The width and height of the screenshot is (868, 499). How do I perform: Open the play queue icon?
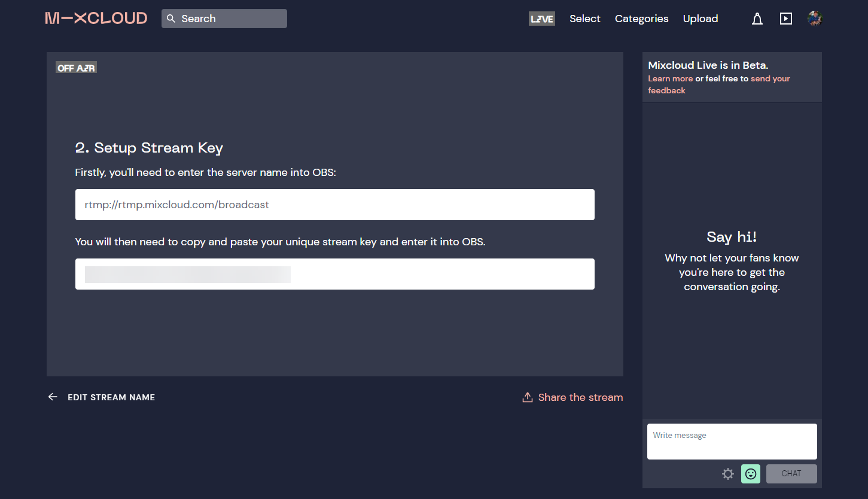coord(786,19)
